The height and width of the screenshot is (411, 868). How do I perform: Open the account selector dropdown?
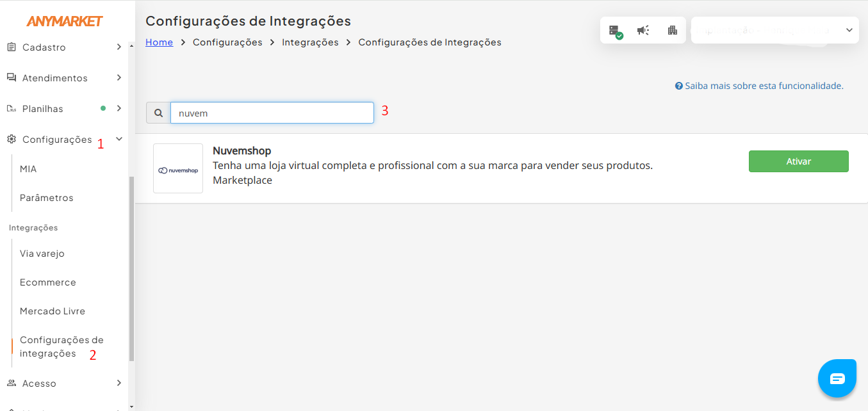coord(775,30)
